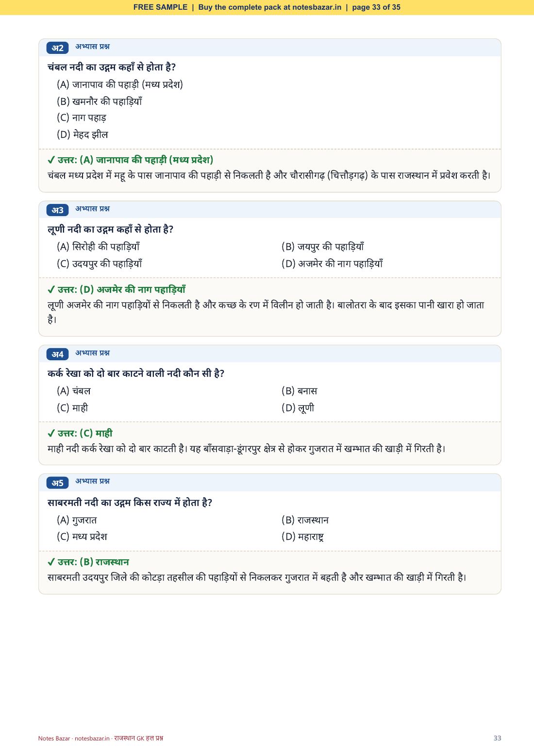Click page number 33 in the footer
The image size is (534, 756).
click(x=497, y=738)
